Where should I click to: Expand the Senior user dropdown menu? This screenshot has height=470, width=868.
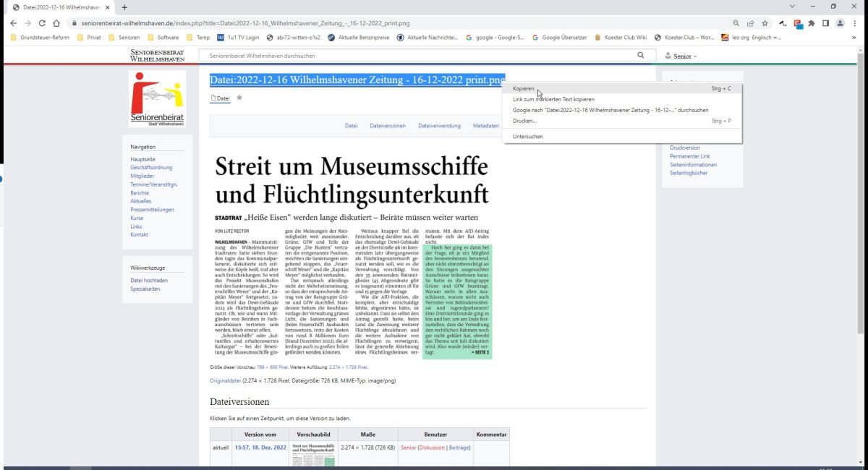(x=681, y=56)
